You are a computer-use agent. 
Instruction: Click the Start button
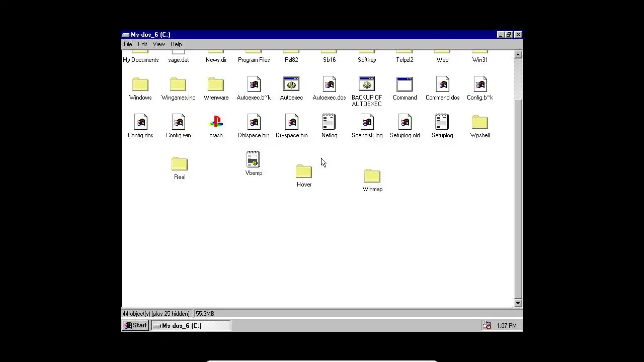pyautogui.click(x=135, y=325)
